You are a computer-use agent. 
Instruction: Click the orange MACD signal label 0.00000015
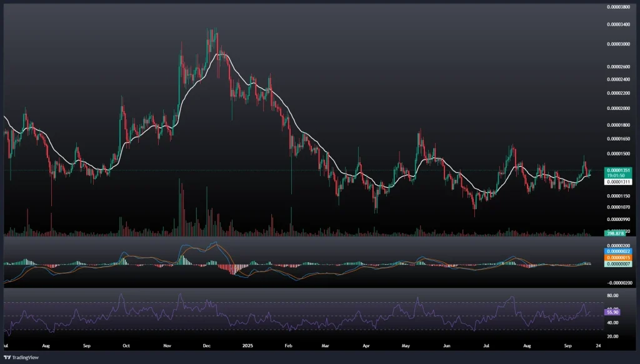click(618, 258)
